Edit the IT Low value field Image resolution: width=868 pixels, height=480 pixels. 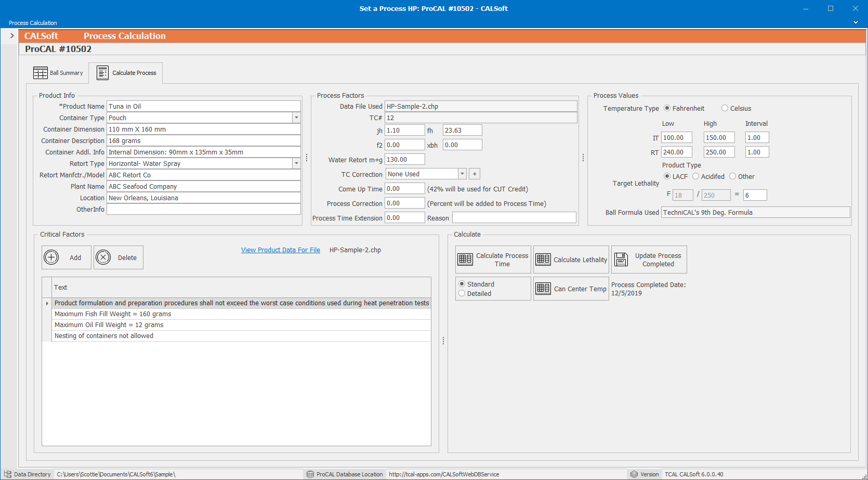(x=676, y=138)
